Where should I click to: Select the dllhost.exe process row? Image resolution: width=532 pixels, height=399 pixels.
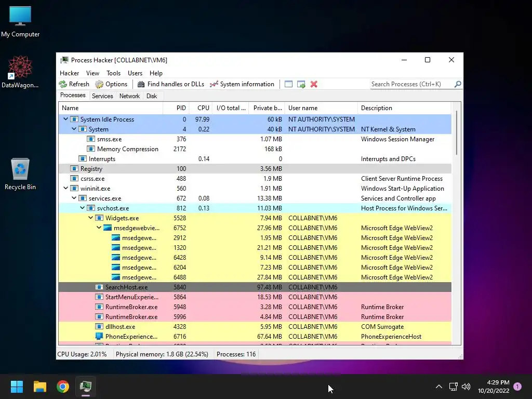[255, 326]
